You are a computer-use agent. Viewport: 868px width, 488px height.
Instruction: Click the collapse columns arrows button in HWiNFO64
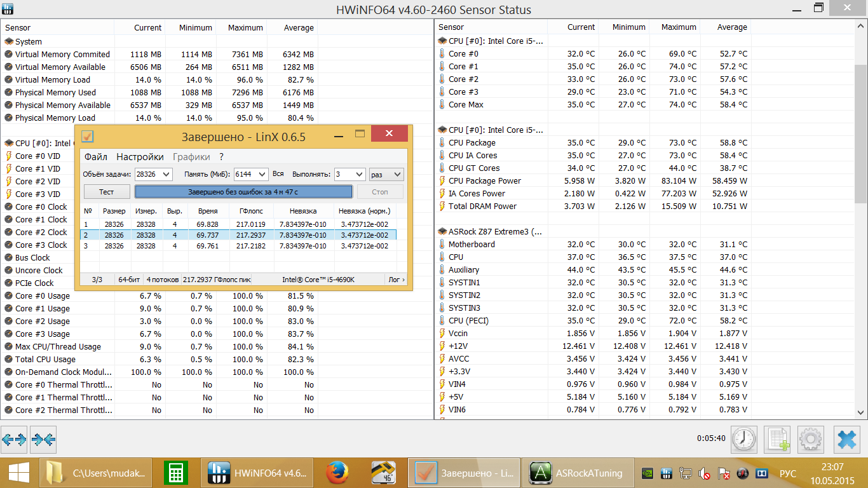click(x=43, y=439)
